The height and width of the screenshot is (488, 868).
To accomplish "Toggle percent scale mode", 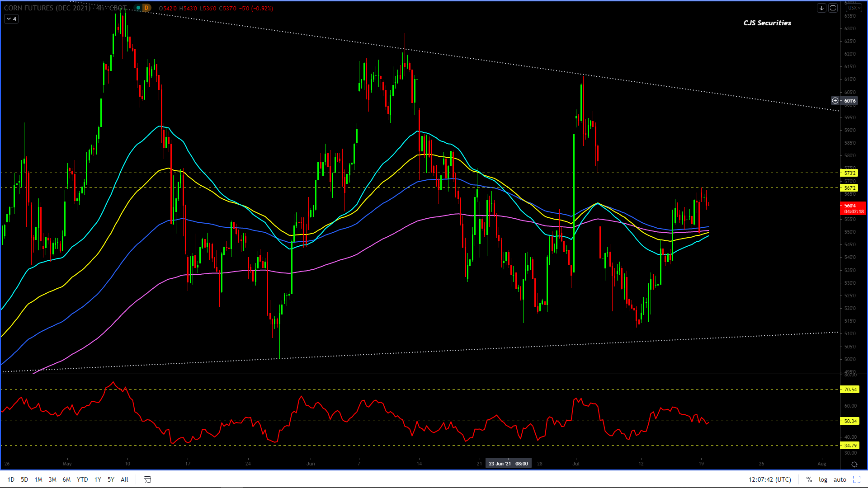I will 809,479.
